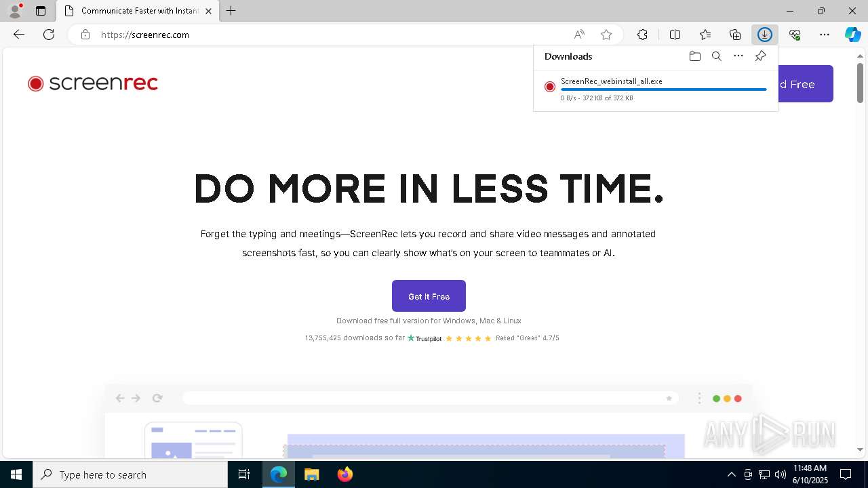This screenshot has height=488, width=868.
Task: Open the Favorites list
Action: pos(705,35)
